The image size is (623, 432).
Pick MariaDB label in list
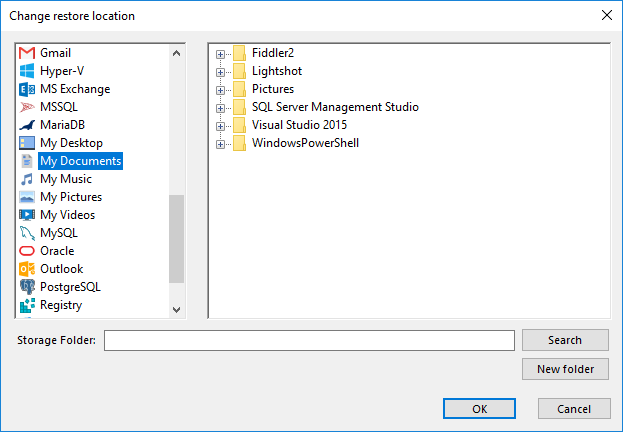[x=62, y=125]
